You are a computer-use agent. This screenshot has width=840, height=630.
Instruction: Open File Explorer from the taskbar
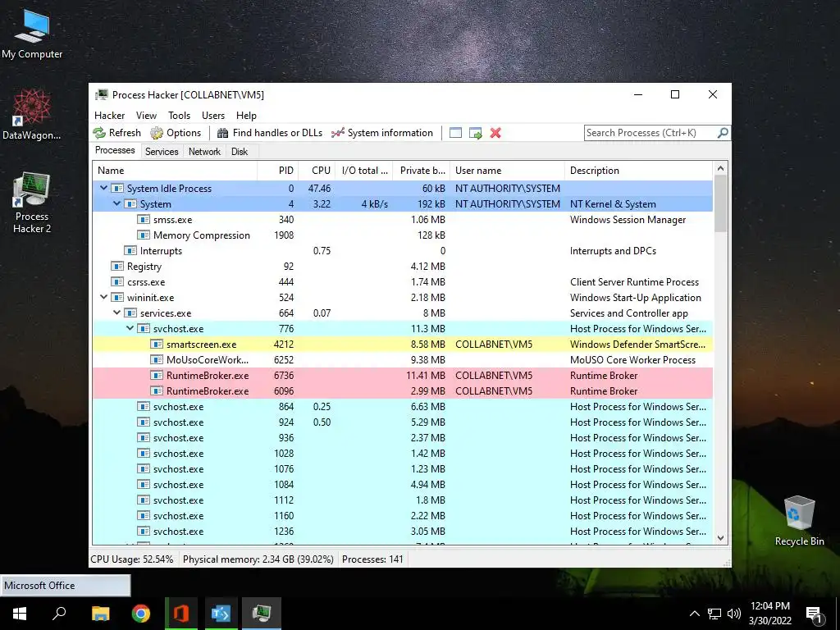click(x=100, y=614)
